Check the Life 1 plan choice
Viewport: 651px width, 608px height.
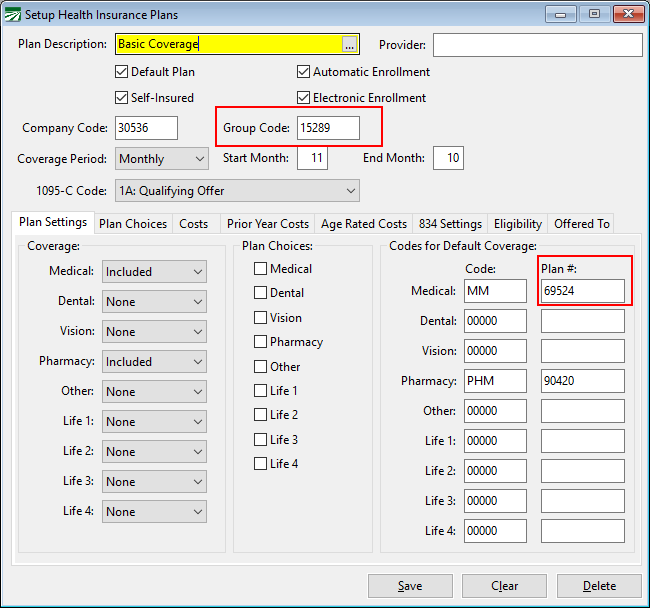pyautogui.click(x=261, y=391)
